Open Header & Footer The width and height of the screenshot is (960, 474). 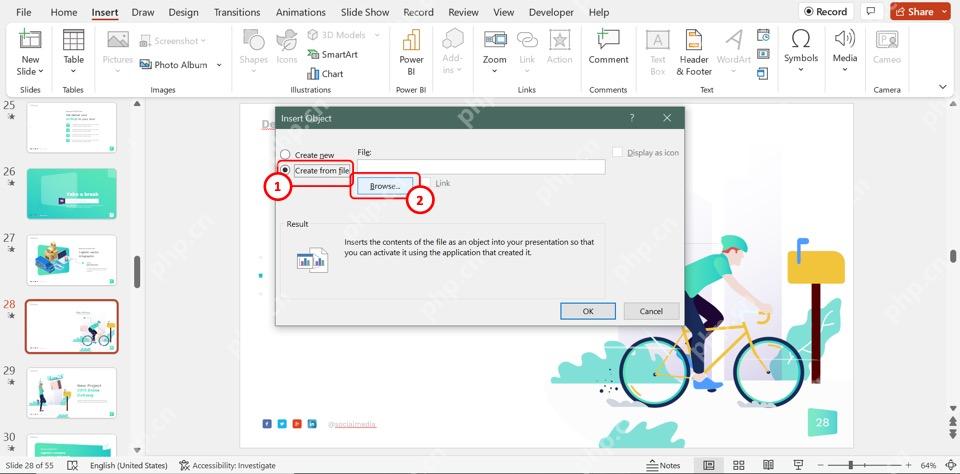[694, 53]
